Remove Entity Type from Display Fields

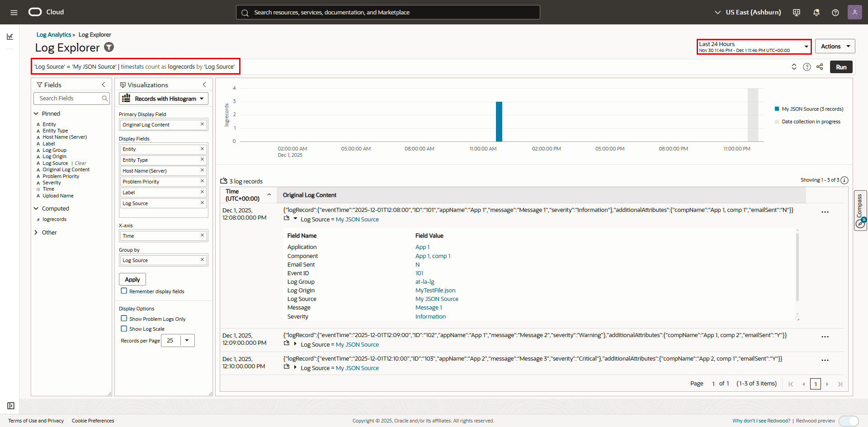pyautogui.click(x=202, y=160)
